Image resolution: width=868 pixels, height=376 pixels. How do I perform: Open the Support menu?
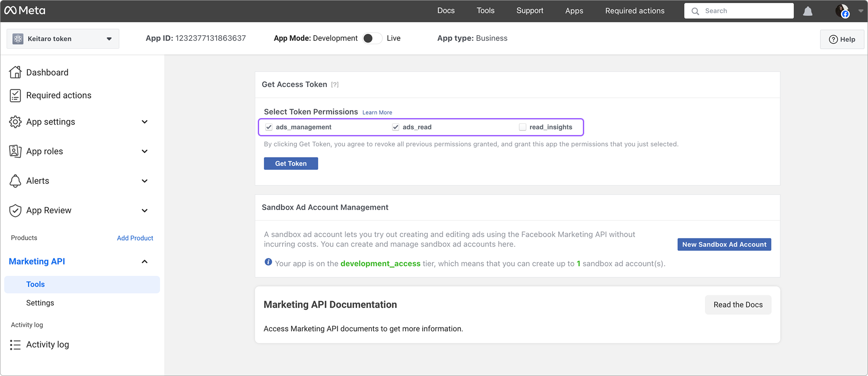tap(529, 10)
